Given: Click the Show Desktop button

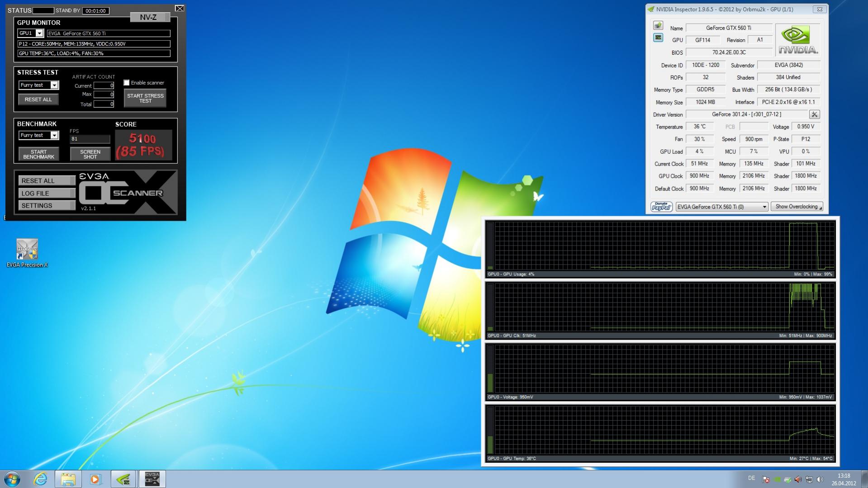Looking at the screenshot, I should [864, 479].
